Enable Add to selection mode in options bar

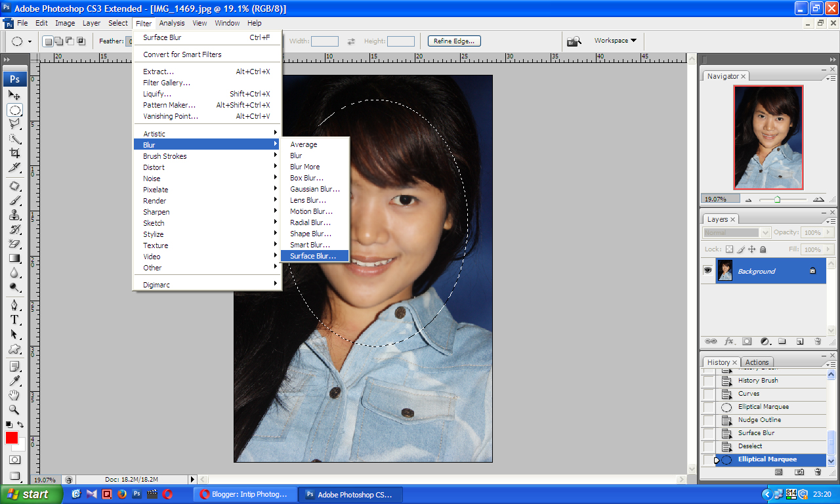coord(59,41)
